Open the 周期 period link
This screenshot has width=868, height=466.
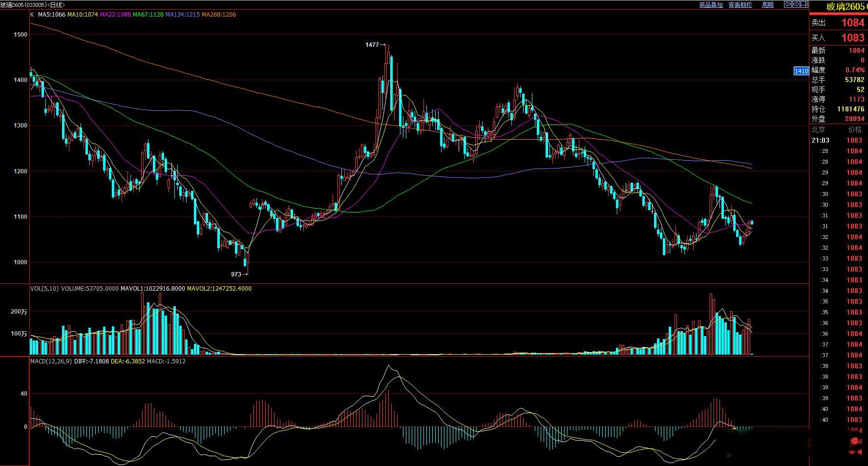pos(768,5)
